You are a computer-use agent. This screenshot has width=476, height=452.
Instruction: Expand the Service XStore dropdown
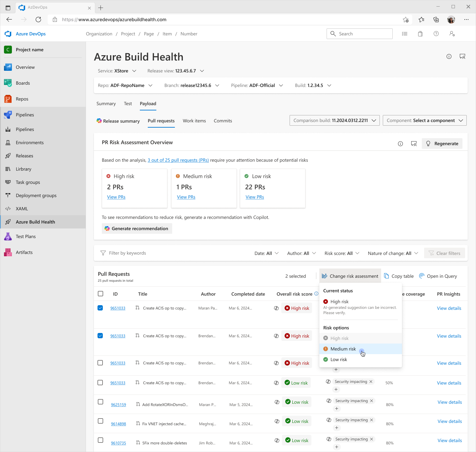pyautogui.click(x=117, y=71)
